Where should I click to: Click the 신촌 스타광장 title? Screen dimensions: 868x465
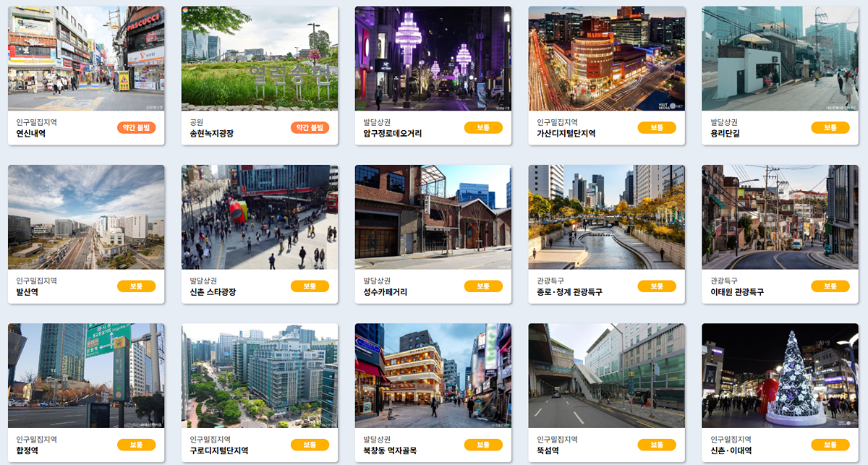coord(213,292)
